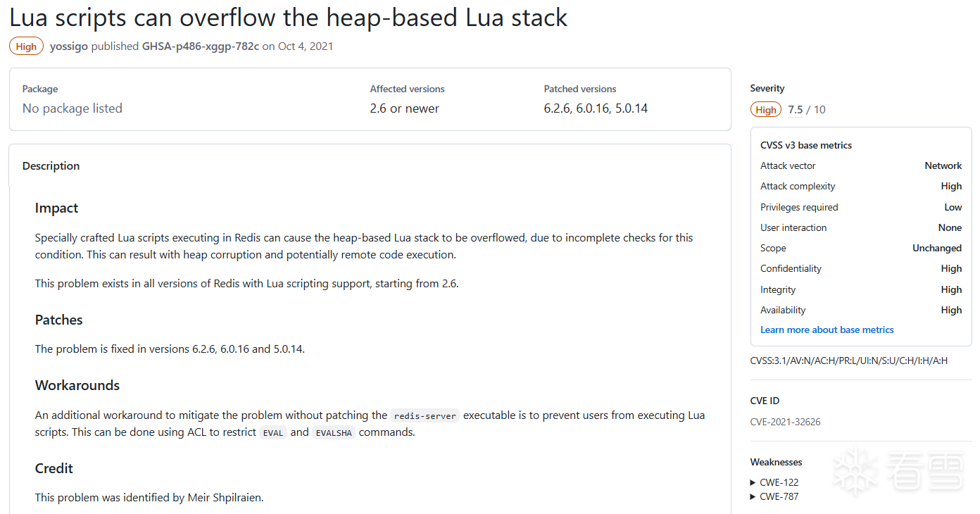Select the Description tab header
Viewport: 980px width, 514px height.
51,166
